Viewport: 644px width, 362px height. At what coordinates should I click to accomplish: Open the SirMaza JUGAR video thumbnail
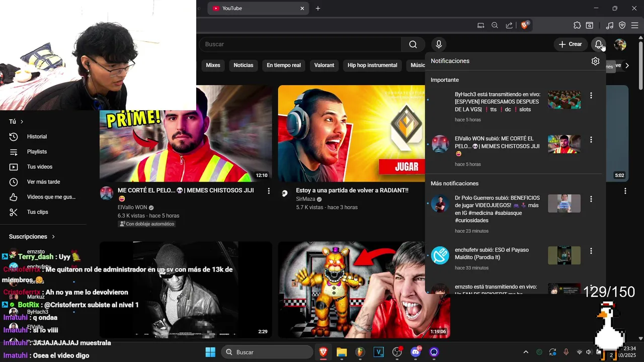pos(352,133)
